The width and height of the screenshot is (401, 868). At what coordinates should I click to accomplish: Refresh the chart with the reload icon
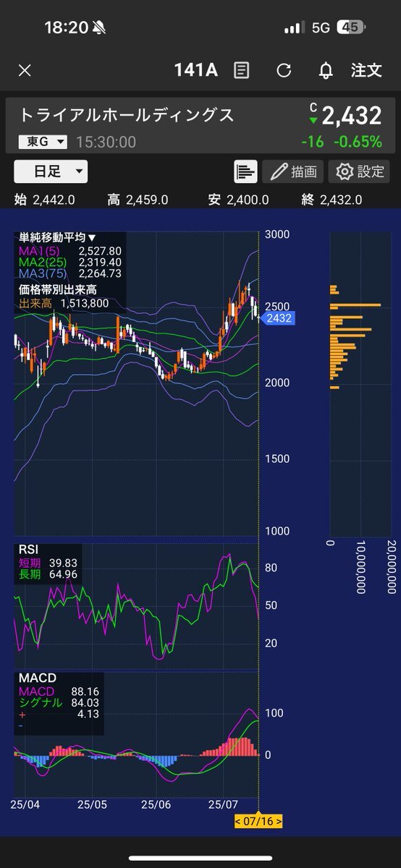[x=284, y=70]
